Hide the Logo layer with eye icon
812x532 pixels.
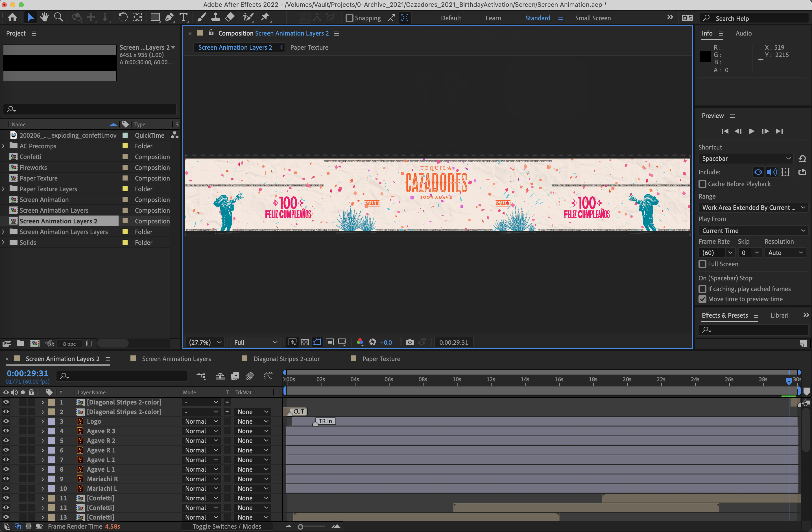point(6,421)
